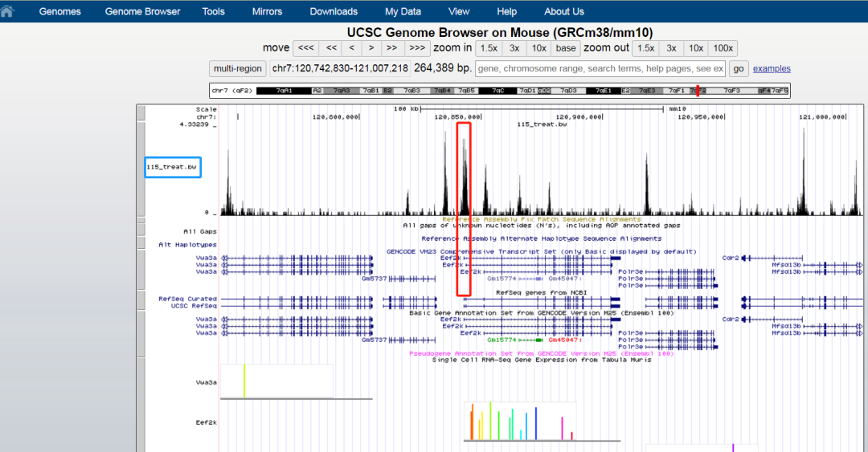Move slightly left with < button
Viewport: 868px width, 452px height.
click(351, 48)
